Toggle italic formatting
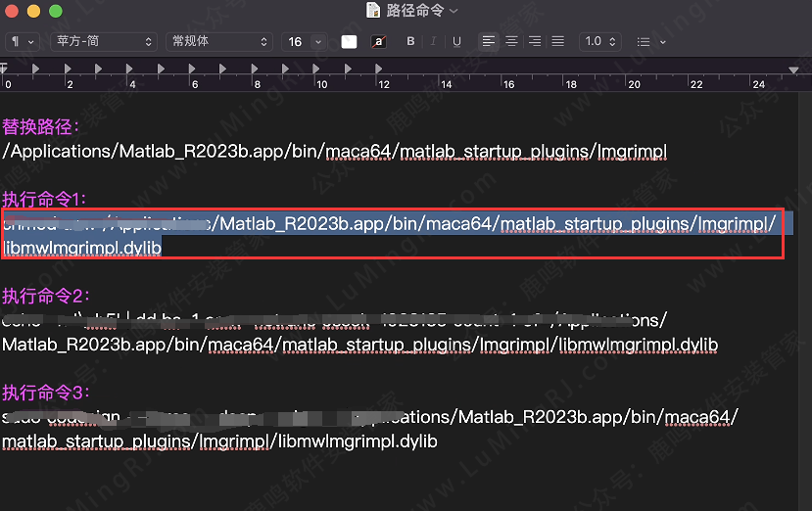Image resolution: width=812 pixels, height=511 pixels. [x=434, y=41]
